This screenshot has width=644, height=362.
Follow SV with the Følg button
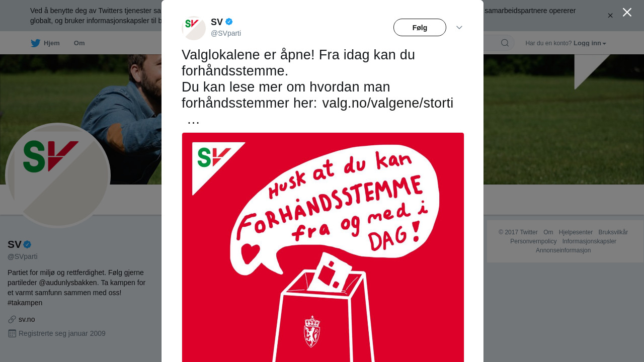coord(420,28)
